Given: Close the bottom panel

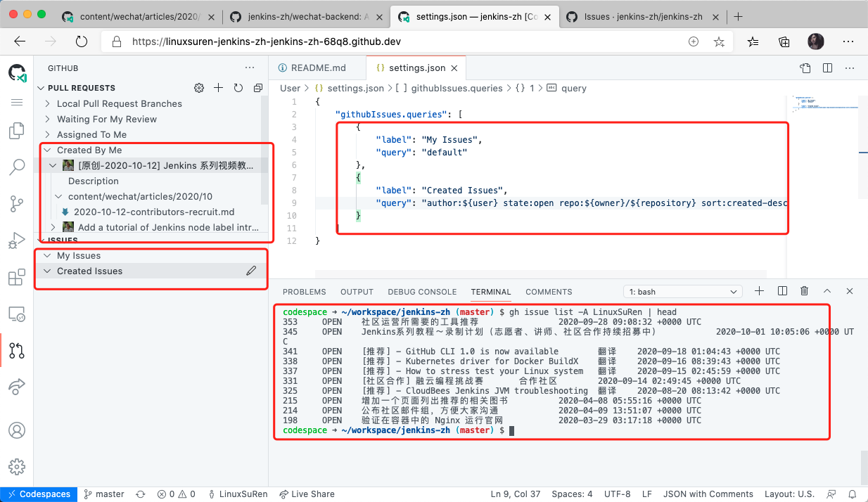Looking at the screenshot, I should 850,291.
